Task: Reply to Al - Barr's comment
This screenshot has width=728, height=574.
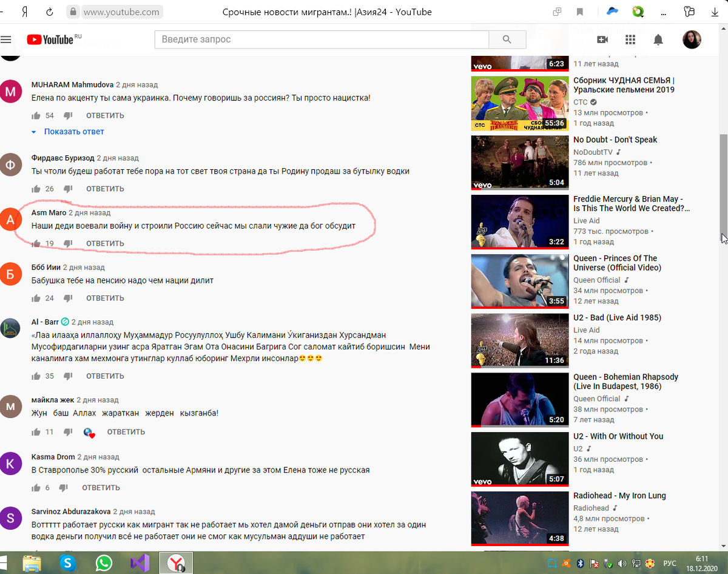Action: (105, 376)
